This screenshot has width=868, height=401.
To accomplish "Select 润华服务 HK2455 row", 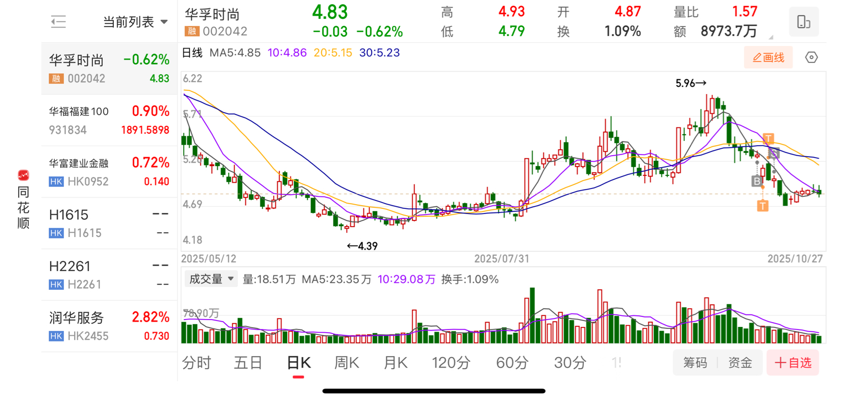I will [x=109, y=326].
